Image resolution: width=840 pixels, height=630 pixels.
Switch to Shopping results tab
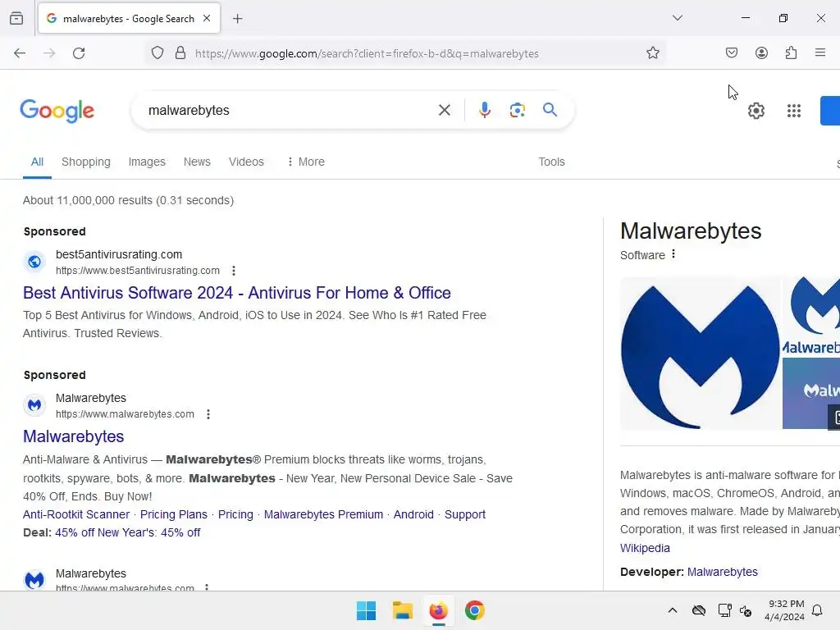pyautogui.click(x=85, y=162)
